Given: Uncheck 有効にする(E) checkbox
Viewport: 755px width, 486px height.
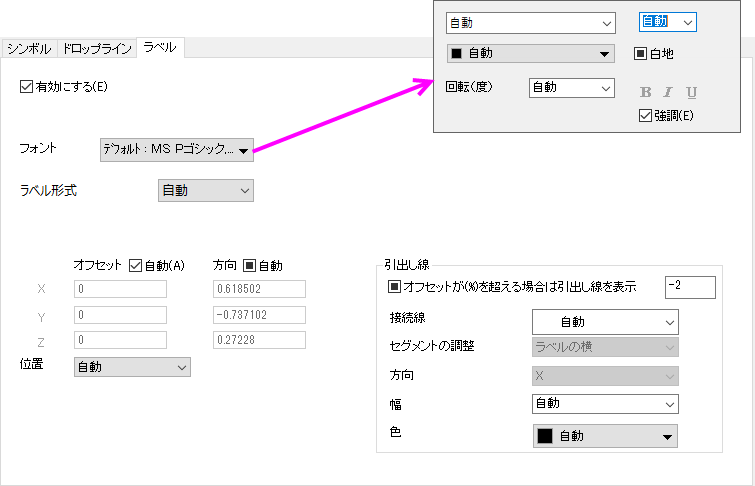Looking at the screenshot, I should [x=26, y=87].
